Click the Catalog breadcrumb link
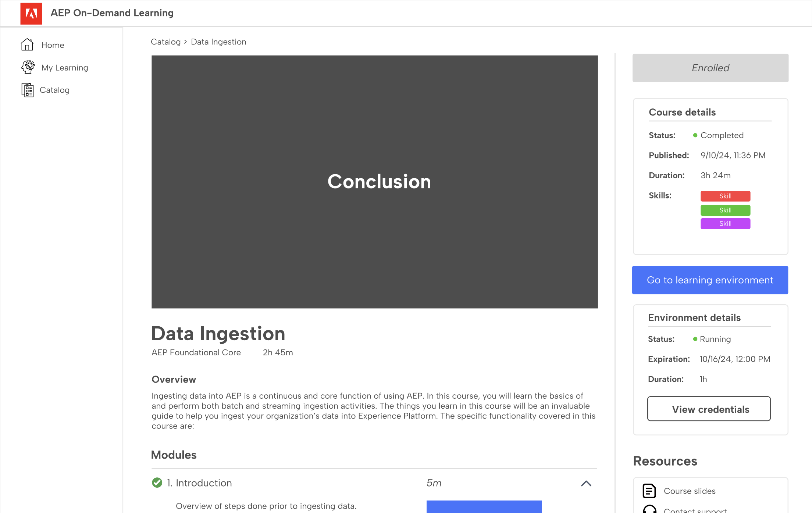 pos(165,42)
